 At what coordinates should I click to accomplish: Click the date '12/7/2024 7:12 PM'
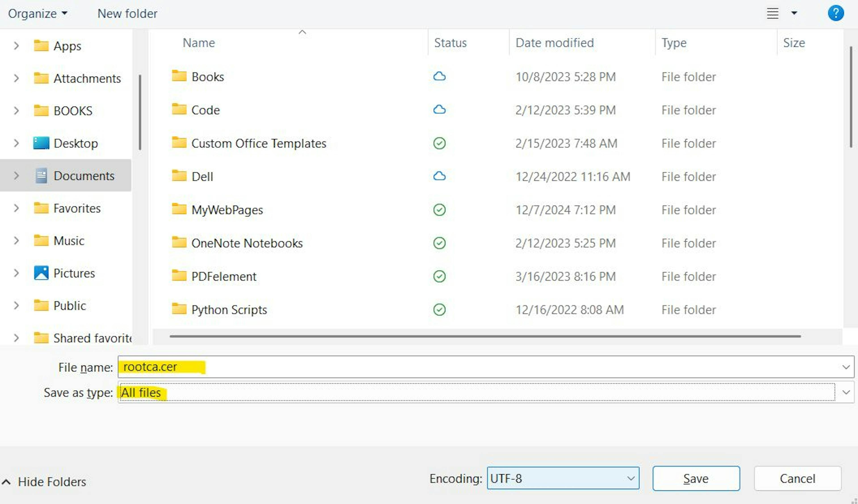click(566, 210)
